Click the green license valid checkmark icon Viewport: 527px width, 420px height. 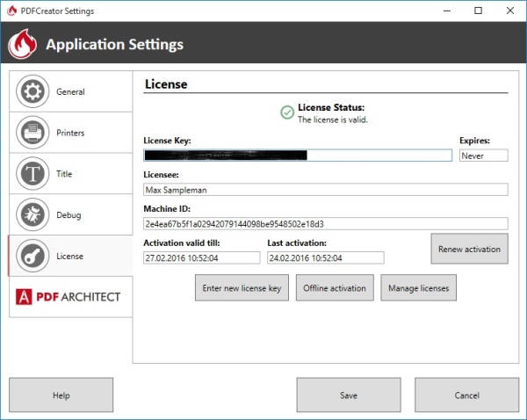coord(286,112)
